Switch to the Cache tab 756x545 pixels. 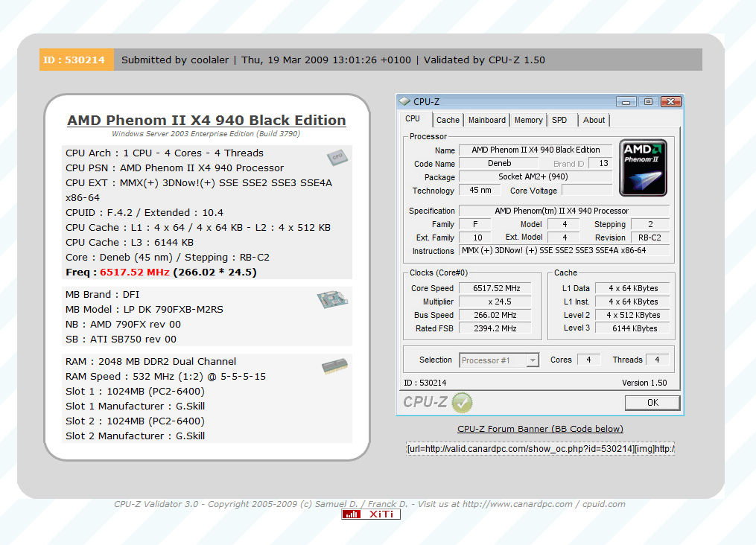448,120
